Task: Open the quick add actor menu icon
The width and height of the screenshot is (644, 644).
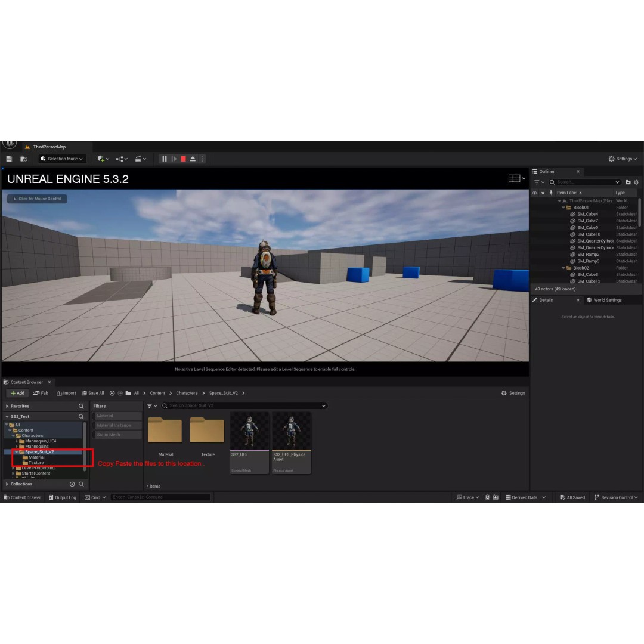Action: [x=103, y=159]
